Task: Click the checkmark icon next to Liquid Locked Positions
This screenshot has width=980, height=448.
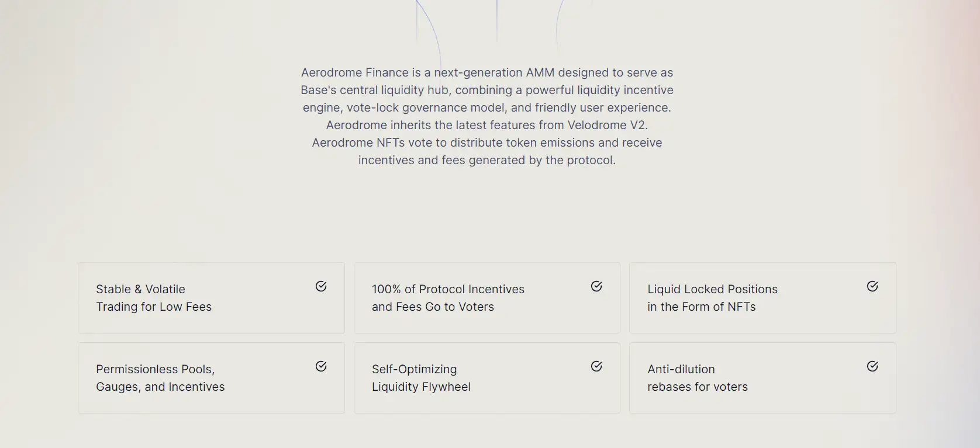Action: click(872, 286)
